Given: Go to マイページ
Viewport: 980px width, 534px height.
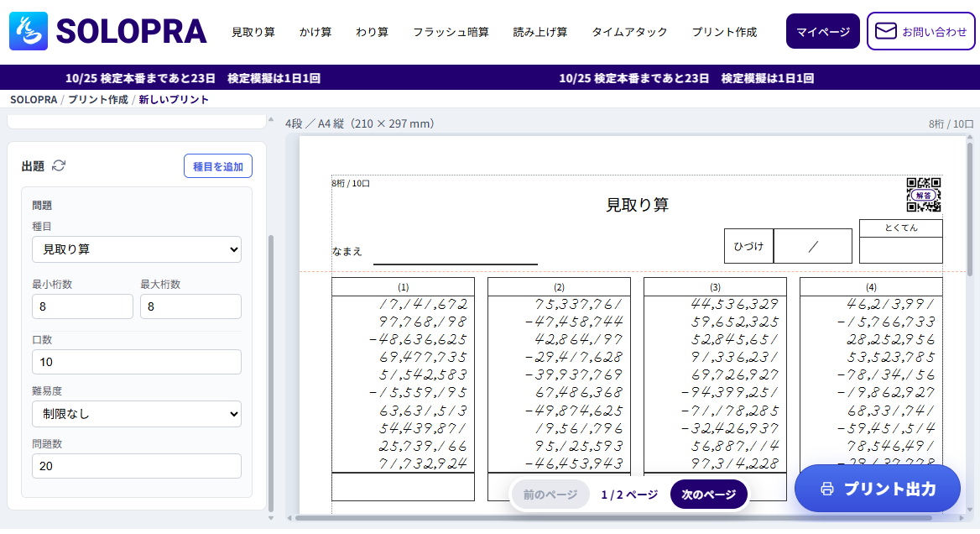Looking at the screenshot, I should (x=822, y=31).
